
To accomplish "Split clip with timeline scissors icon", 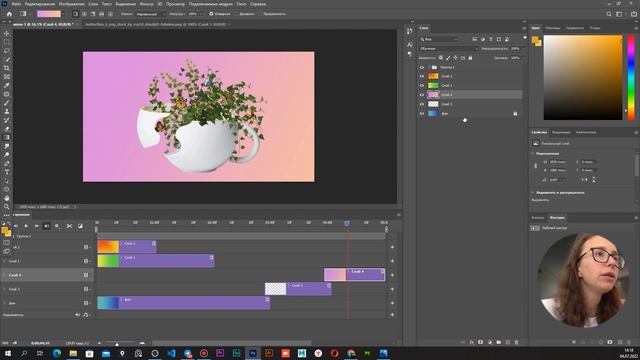I will 69,226.
